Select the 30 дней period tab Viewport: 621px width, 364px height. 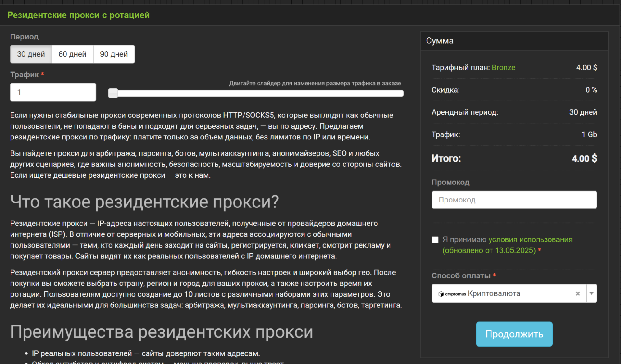[31, 54]
